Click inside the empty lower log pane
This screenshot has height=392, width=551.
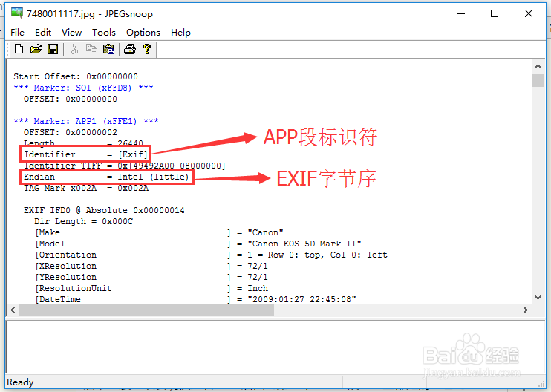click(x=275, y=347)
